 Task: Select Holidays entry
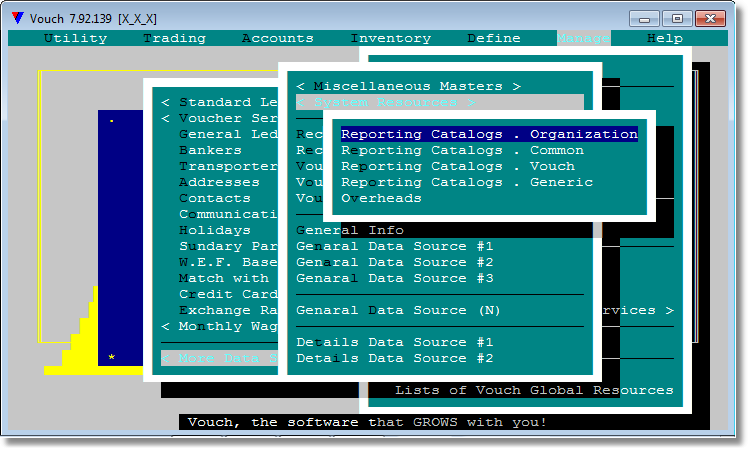(215, 230)
